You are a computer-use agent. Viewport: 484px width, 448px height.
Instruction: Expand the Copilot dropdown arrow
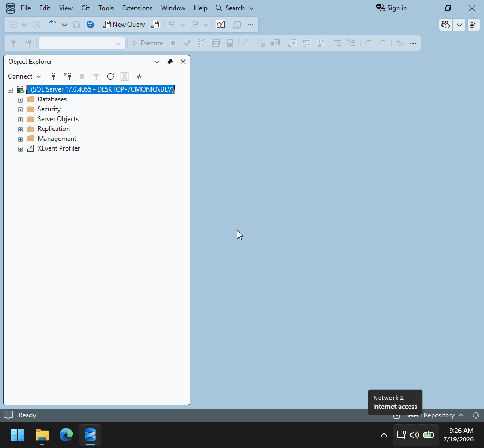[459, 25]
